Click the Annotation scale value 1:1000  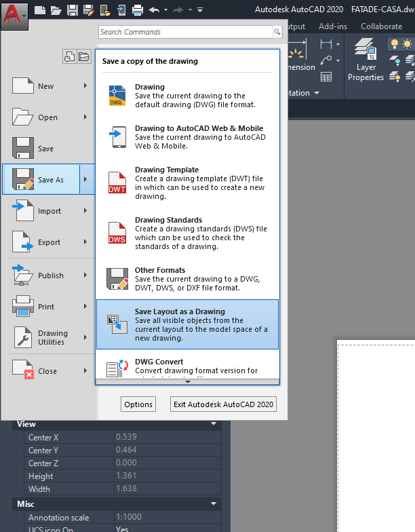point(129,517)
